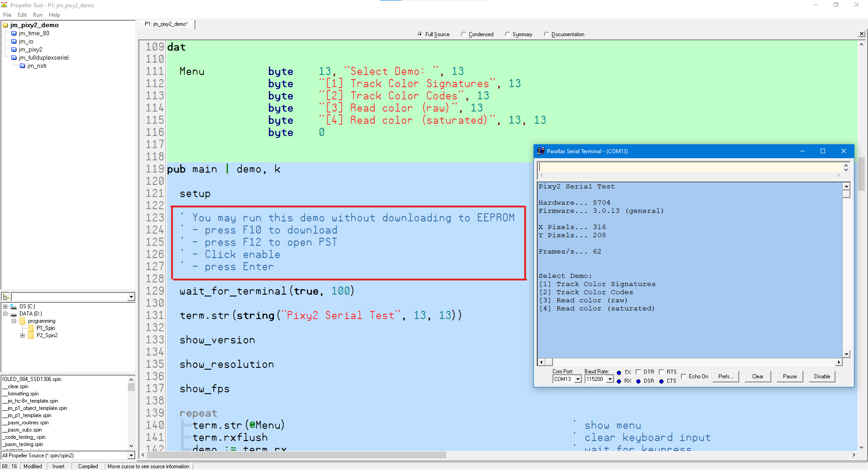
Task: Click the folder tree view toggle icon
Action: tap(6, 297)
